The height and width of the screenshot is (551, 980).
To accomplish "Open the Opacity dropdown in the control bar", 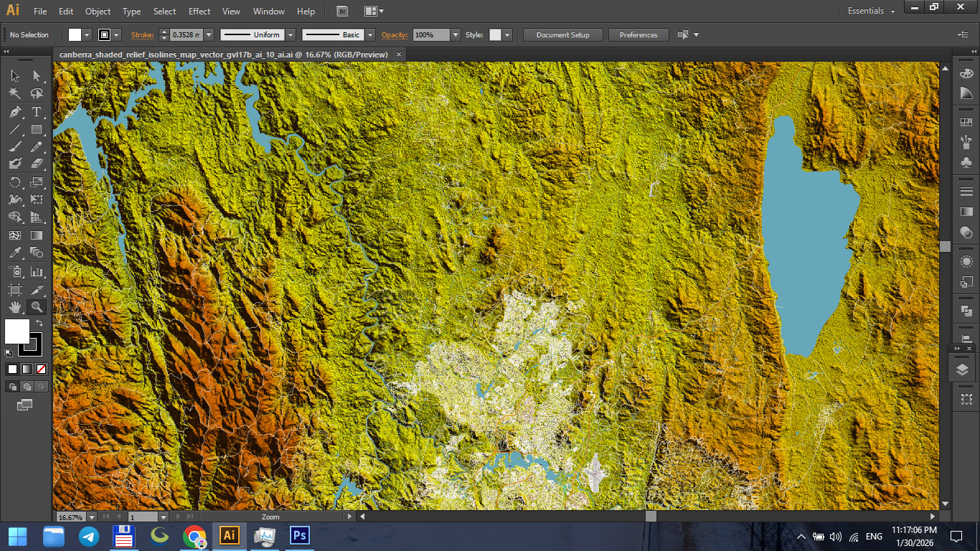I will click(x=457, y=34).
